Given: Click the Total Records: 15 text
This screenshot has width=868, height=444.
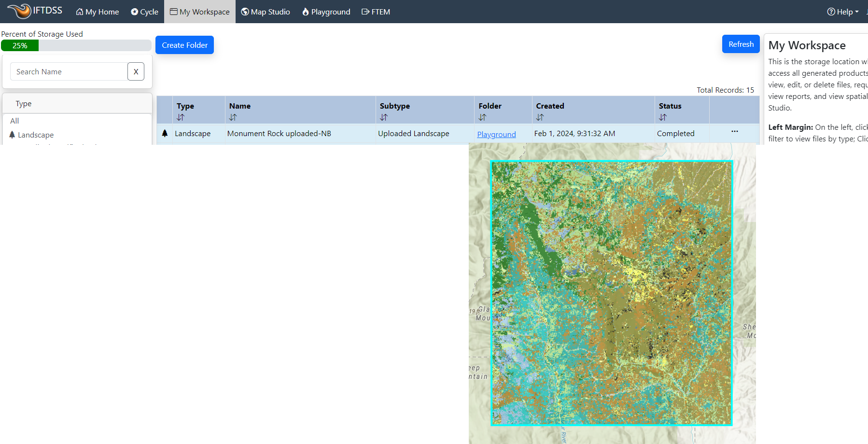Looking at the screenshot, I should 725,90.
